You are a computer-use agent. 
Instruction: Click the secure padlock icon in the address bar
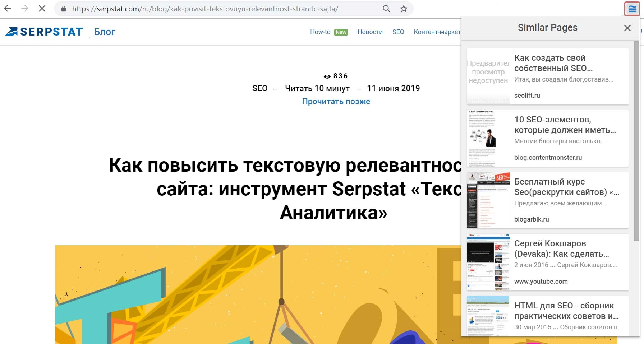[64, 9]
